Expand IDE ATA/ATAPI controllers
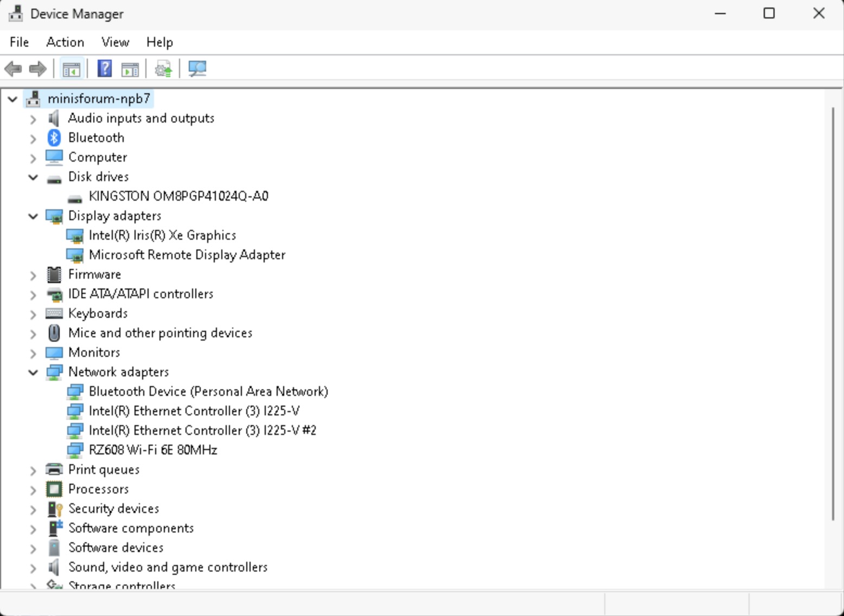 point(33,294)
